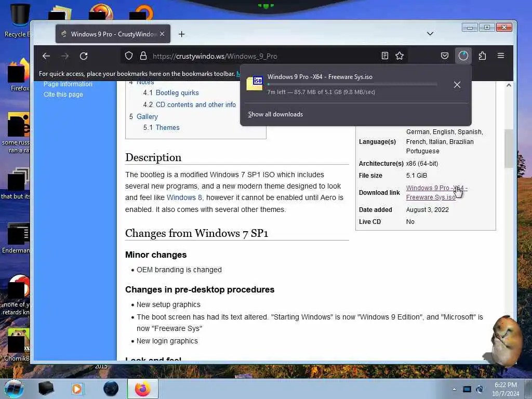Open the Firefox hamburger application menu
Image resolution: width=532 pixels, height=399 pixels.
(501, 56)
